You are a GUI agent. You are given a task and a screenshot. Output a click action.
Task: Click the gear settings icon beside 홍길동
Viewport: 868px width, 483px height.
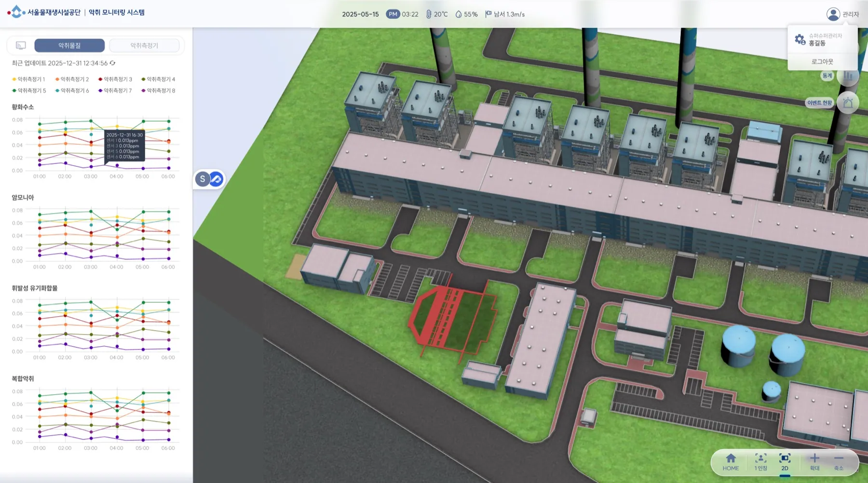coord(800,40)
